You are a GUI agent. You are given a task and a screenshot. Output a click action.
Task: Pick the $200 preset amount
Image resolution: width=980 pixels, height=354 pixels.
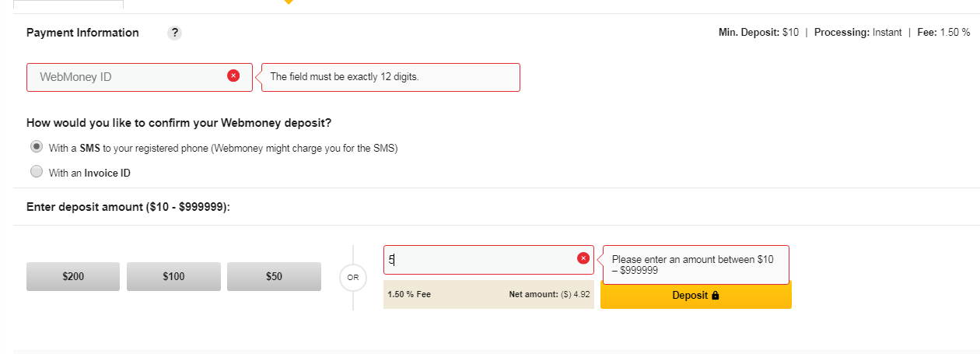pyautogui.click(x=73, y=276)
